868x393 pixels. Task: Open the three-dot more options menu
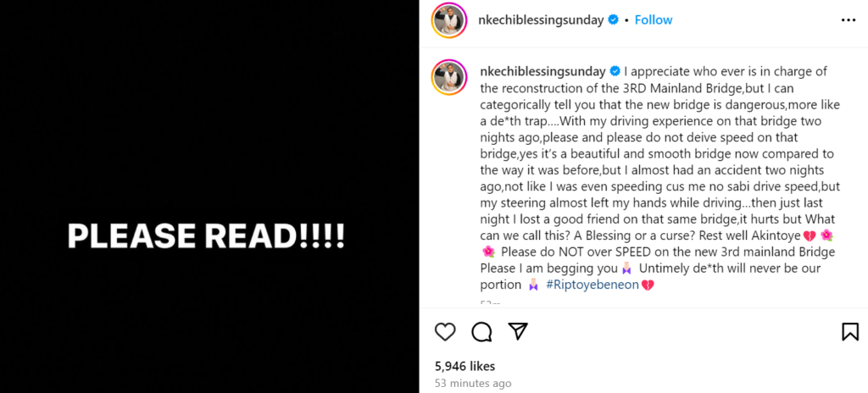848,19
